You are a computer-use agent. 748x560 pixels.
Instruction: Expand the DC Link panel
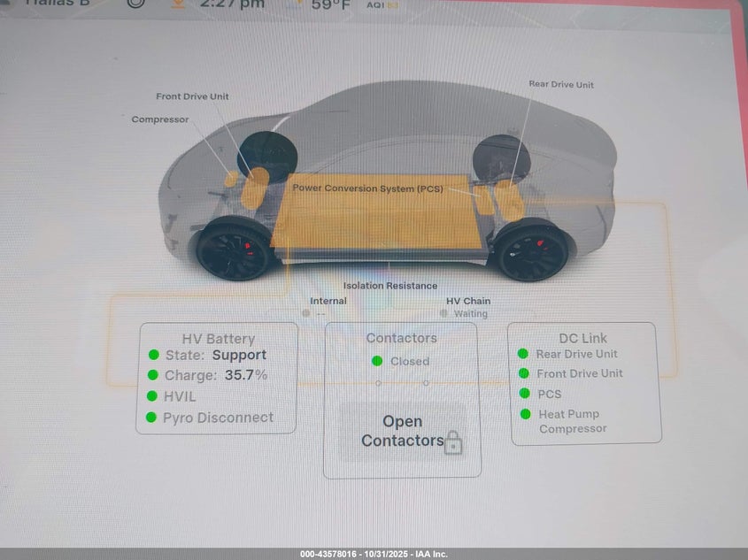[x=583, y=338]
